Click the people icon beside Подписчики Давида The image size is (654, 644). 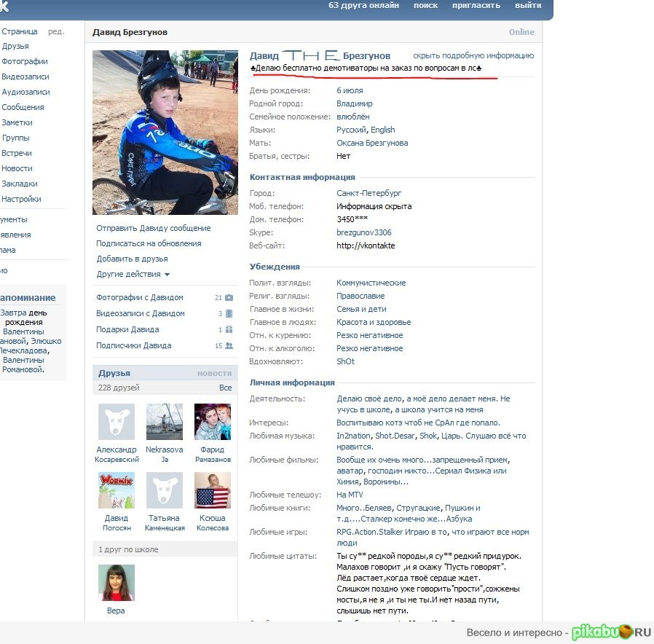[229, 346]
